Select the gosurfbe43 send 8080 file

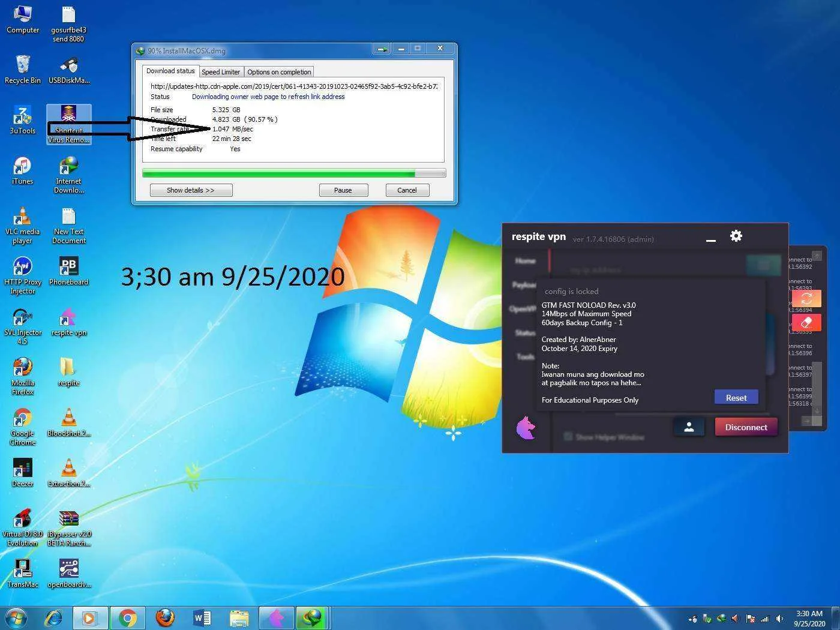(x=68, y=24)
